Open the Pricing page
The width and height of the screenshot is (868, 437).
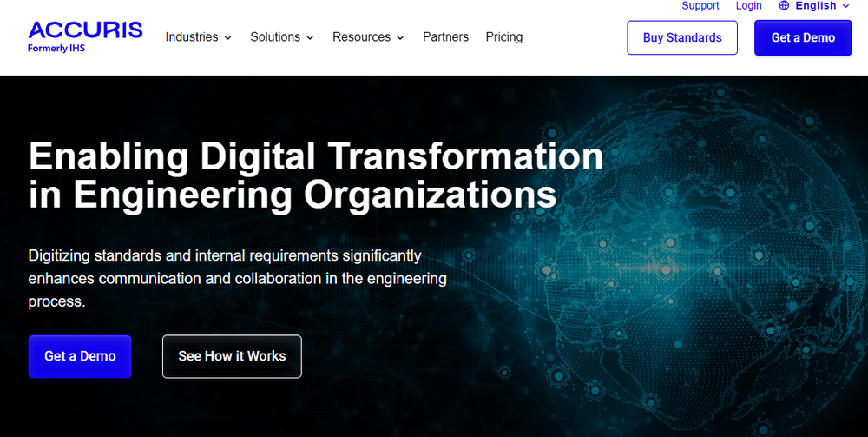[x=503, y=37]
